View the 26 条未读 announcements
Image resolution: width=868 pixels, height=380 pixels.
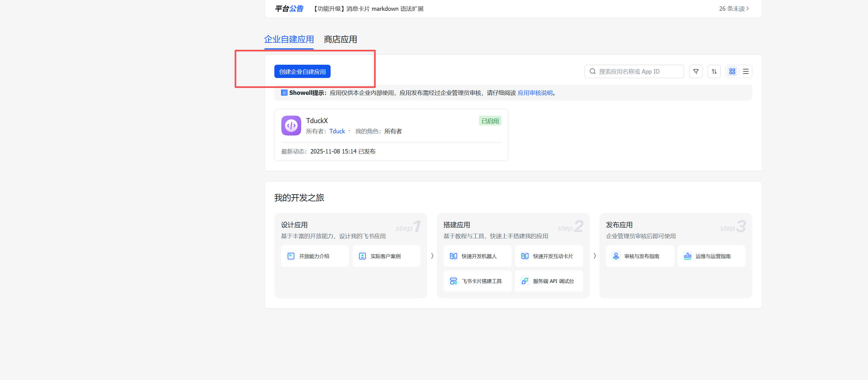(733, 9)
